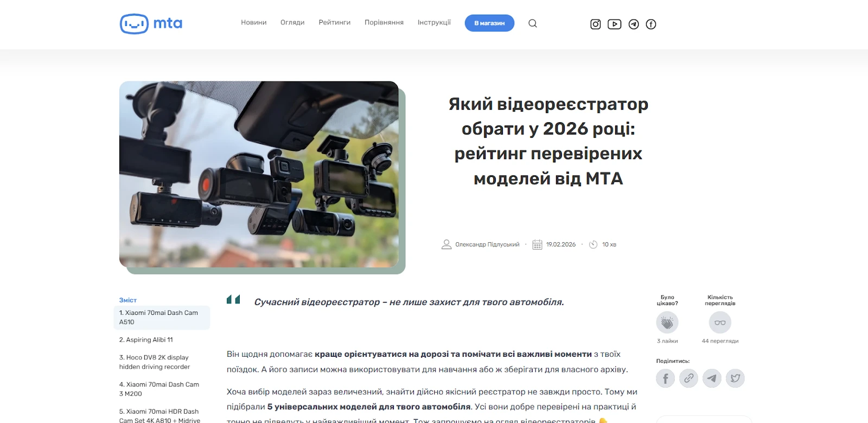Click the mta logo
Screen dimensions: 868x423
coord(151,24)
